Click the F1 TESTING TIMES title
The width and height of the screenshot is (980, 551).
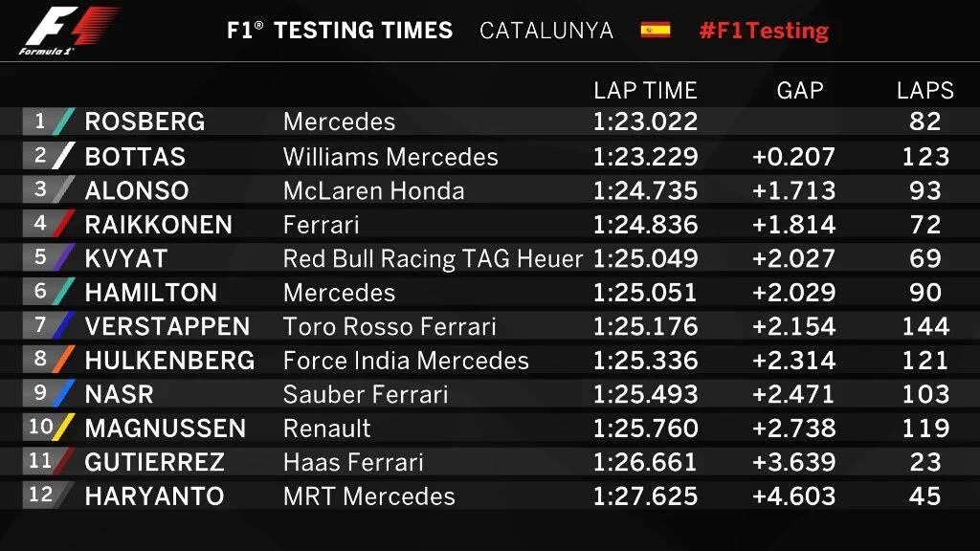tap(340, 30)
